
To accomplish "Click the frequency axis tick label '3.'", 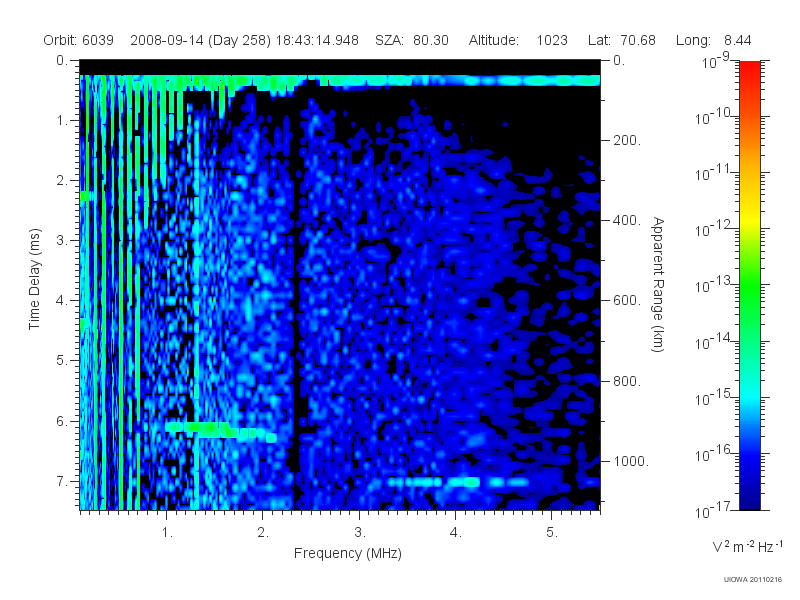I will coord(360,533).
